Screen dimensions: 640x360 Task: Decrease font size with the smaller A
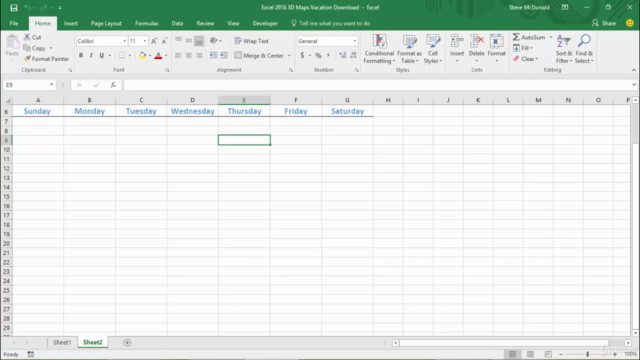tap(164, 41)
